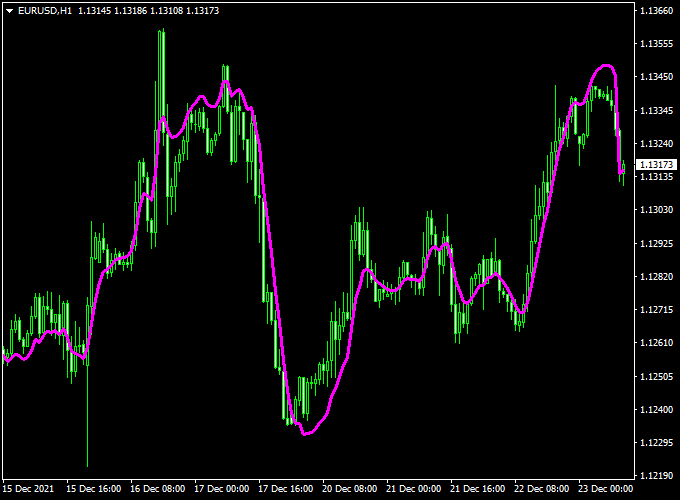Click the 16 Dec 08:00 time label
This screenshot has width=680, height=500.
point(157,489)
